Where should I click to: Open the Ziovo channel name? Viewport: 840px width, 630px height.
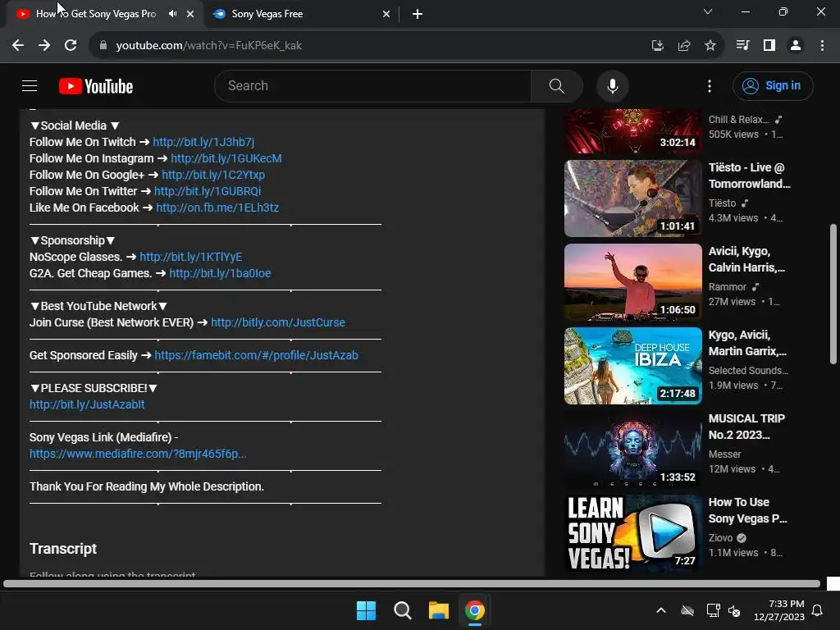[x=720, y=538]
